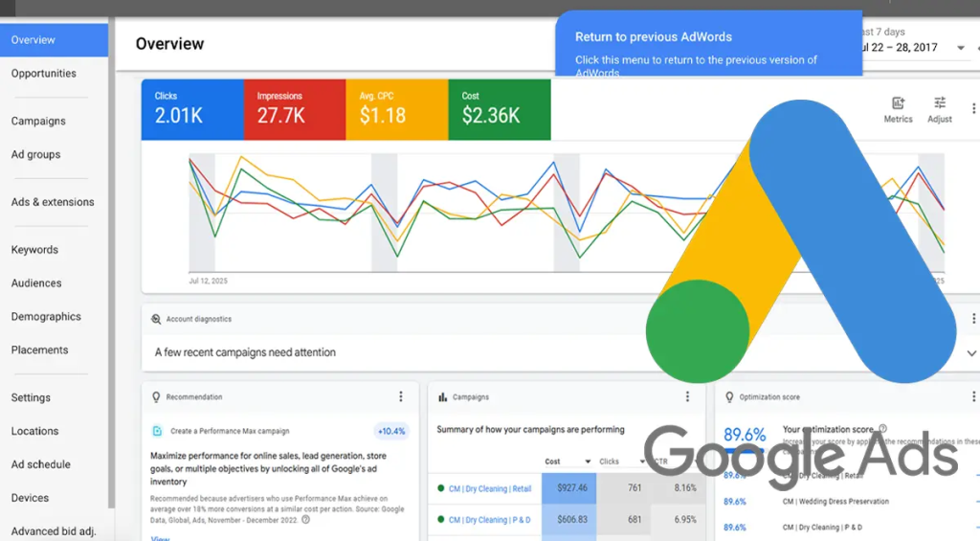Click the $927.46 cost cell

tap(568, 487)
